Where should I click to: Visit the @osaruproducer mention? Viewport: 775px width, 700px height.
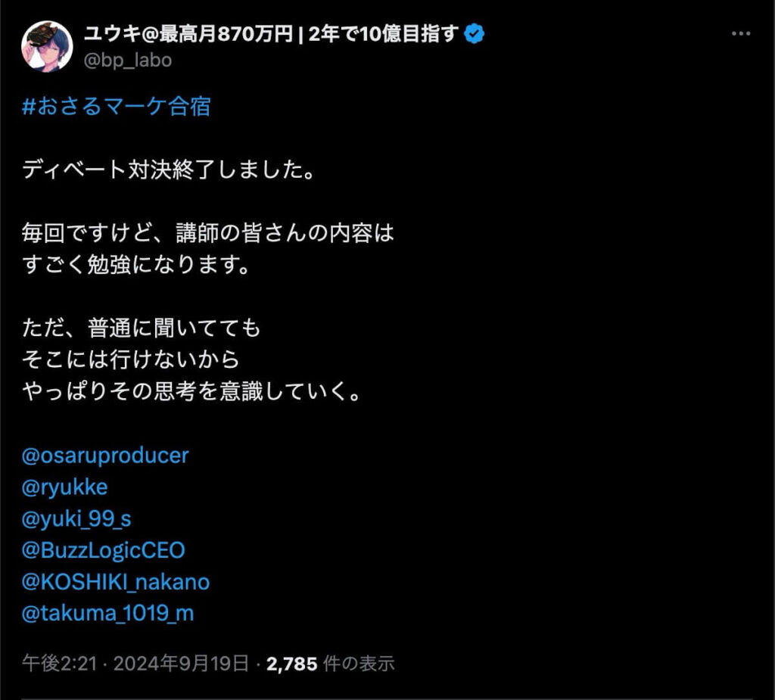[105, 456]
